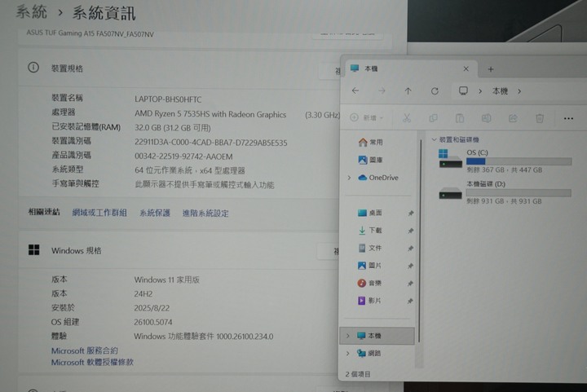
Task: Click the Paste clipboard icon
Action: 459,118
